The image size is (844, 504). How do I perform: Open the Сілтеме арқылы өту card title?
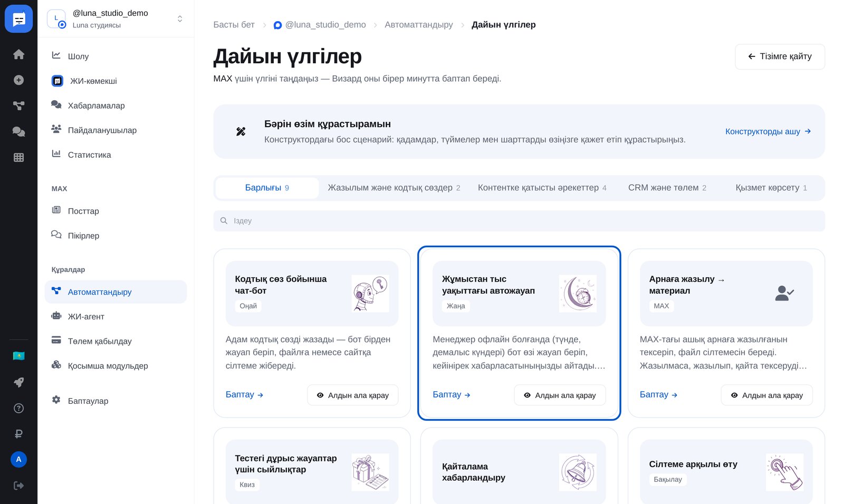[693, 464]
